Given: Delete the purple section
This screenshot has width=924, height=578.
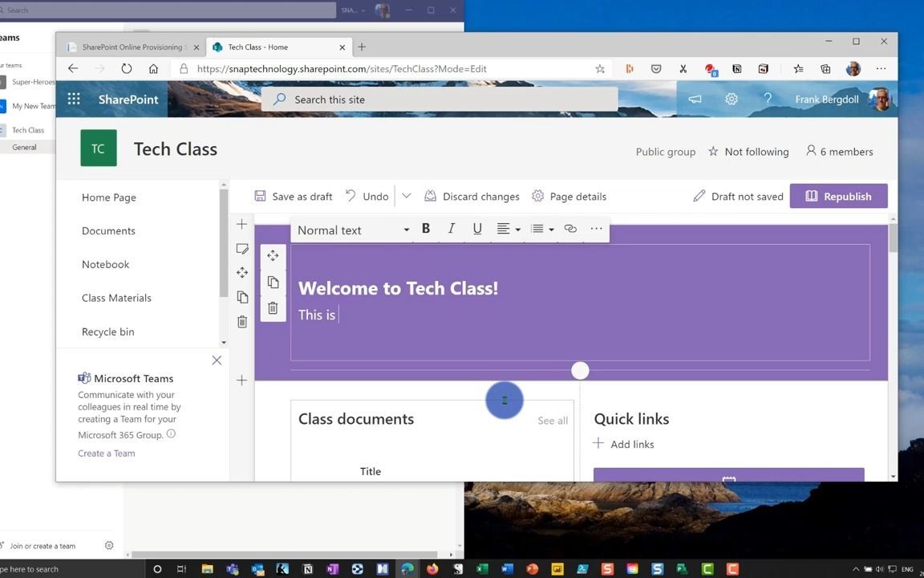Looking at the screenshot, I should pos(242,321).
